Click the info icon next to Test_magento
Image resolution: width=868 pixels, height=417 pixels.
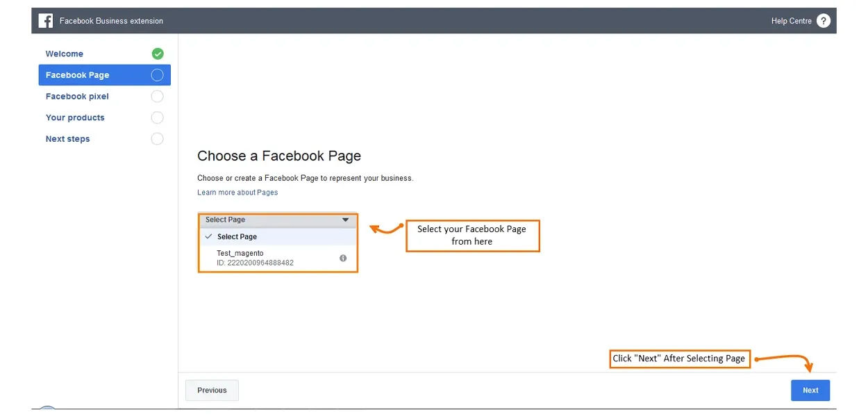[x=343, y=258]
